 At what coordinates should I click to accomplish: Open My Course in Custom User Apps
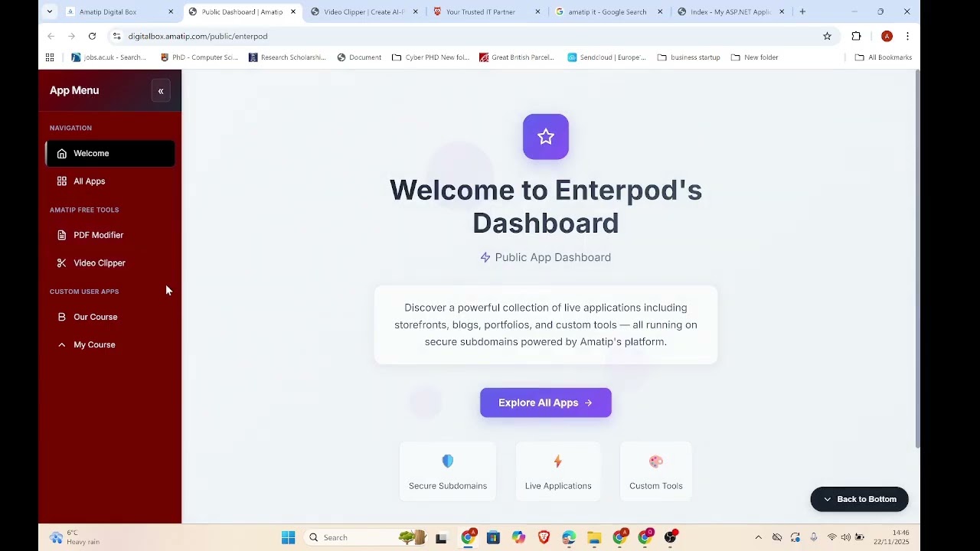[110, 345]
